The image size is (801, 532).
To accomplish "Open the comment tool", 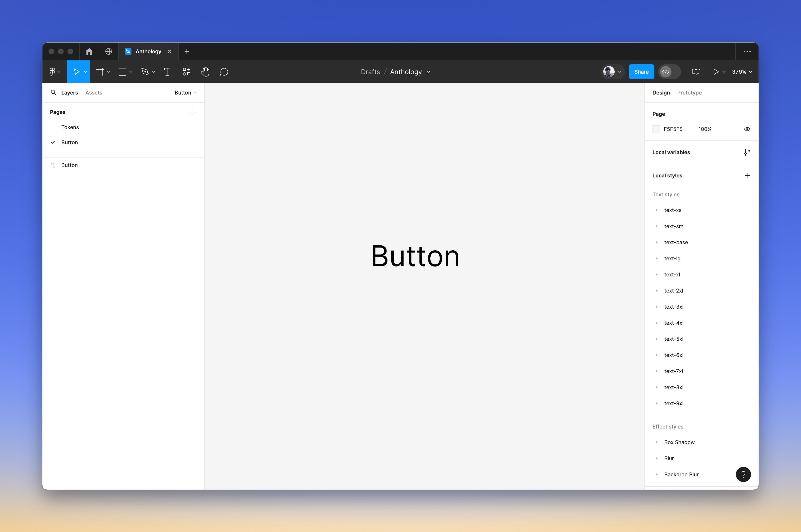I will (224, 72).
